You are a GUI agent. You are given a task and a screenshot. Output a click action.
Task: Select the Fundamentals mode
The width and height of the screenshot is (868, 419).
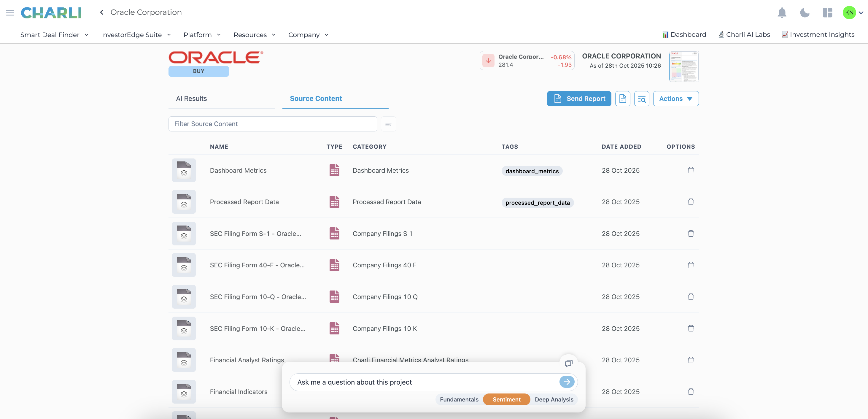pyautogui.click(x=459, y=399)
